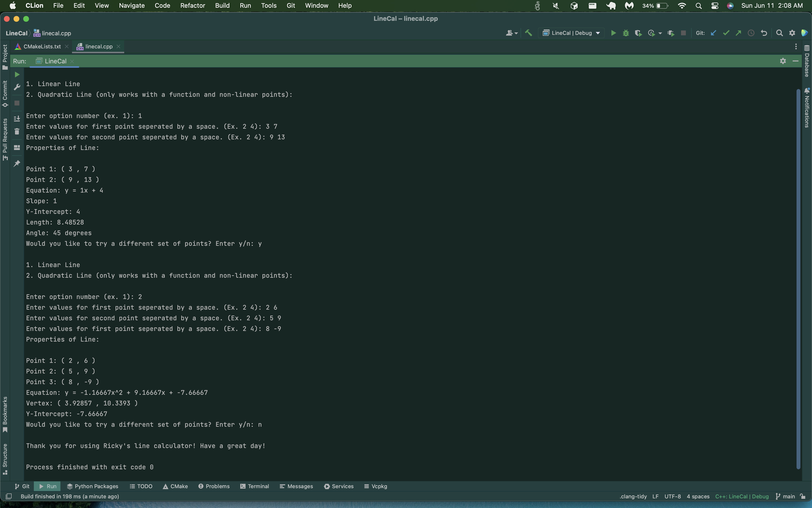Viewport: 812px width, 508px height.
Task: Open the Refactor menu
Action: pos(192,5)
